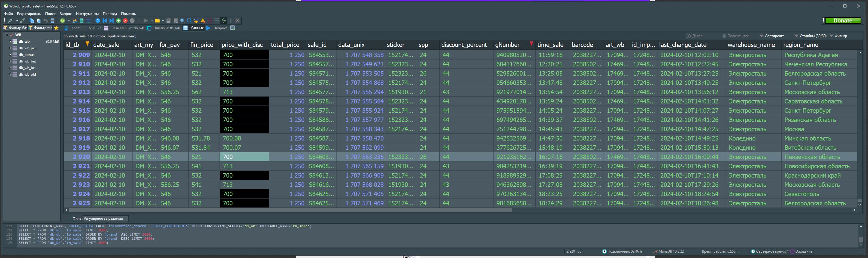Screen dimensions: 868x258
Task: Expand the db_wb_old database node
Action: coord(10,74)
